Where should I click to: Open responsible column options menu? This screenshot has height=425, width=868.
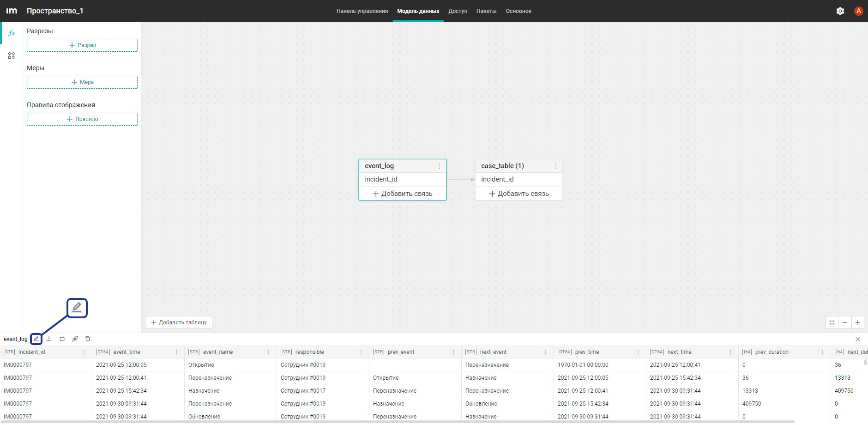pyautogui.click(x=361, y=352)
